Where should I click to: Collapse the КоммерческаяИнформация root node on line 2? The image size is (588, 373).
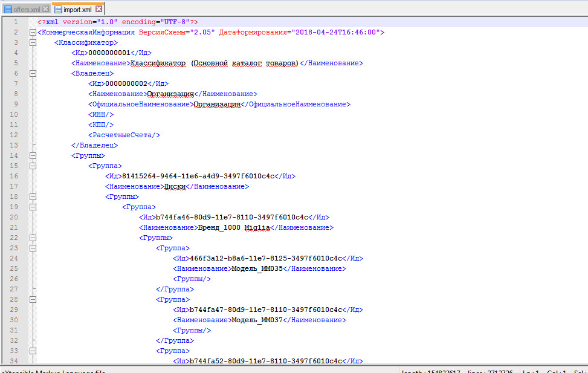[33, 33]
